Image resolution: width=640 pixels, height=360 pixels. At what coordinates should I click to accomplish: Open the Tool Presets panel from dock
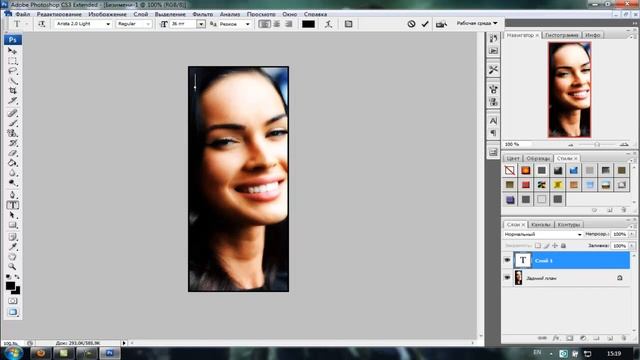493,70
